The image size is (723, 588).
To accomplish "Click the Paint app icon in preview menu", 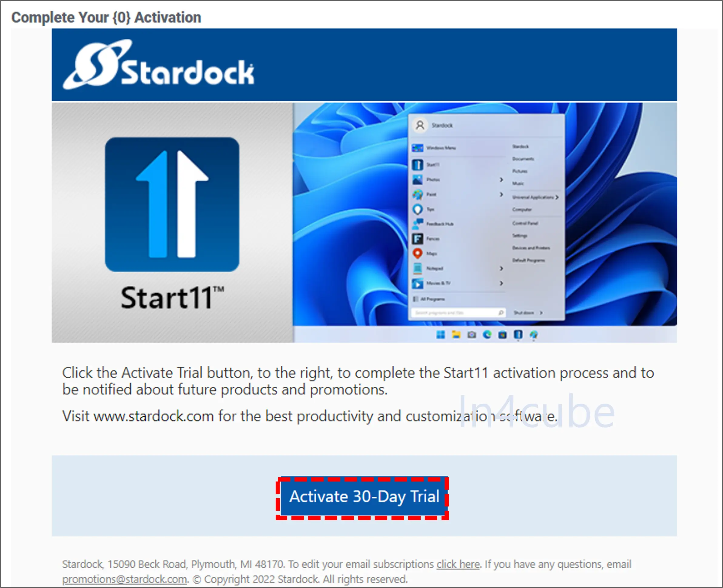I will (x=418, y=194).
